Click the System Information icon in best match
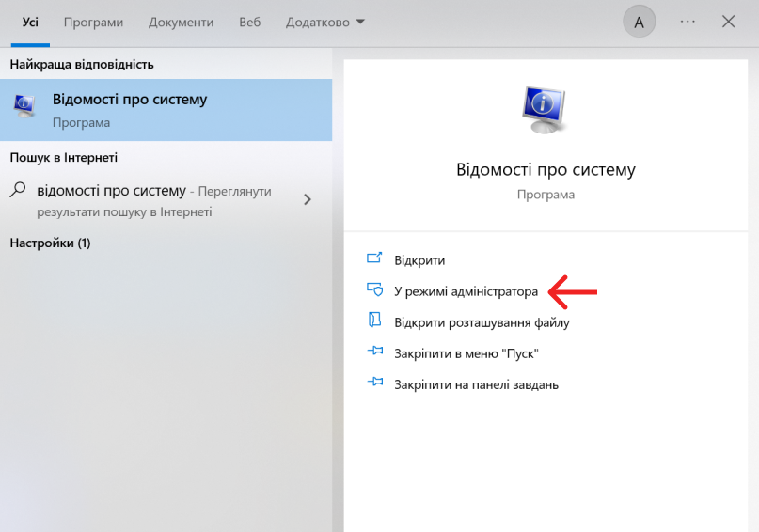The image size is (759, 532). tap(25, 108)
